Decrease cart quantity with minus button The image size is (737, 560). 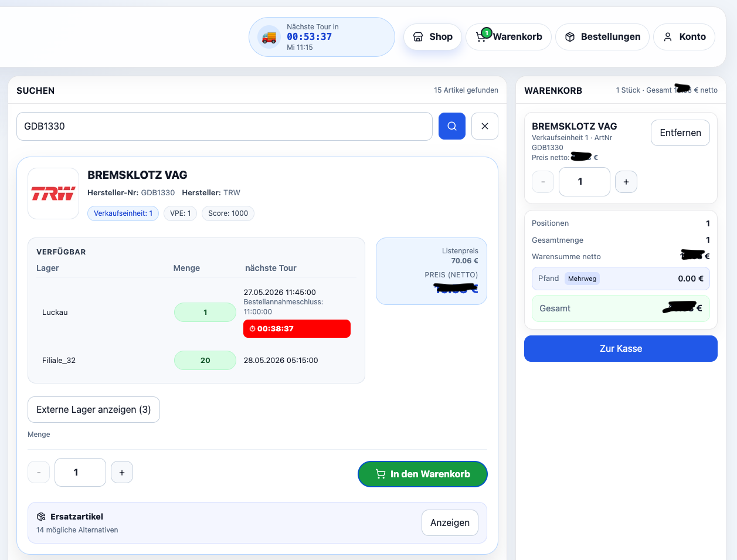click(543, 182)
